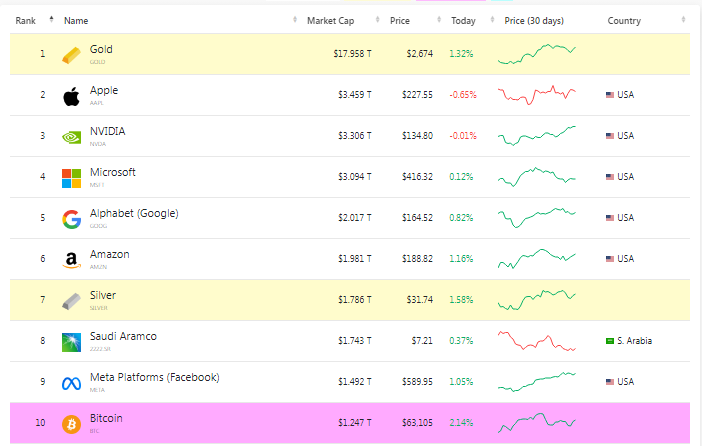This screenshot has height=446, width=702.
Task: Click the rank number 10 cell
Action: 41,423
